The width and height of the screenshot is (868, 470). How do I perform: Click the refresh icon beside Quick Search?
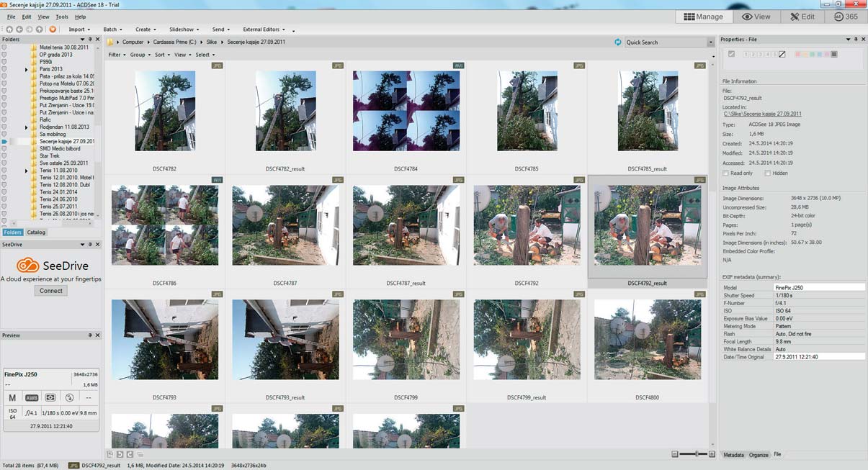tap(618, 42)
